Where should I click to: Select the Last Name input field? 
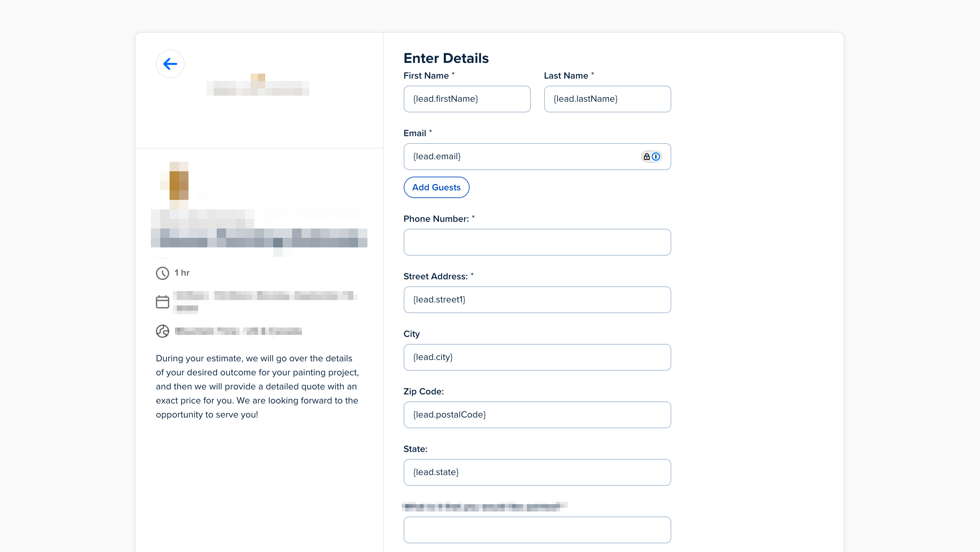(x=607, y=99)
